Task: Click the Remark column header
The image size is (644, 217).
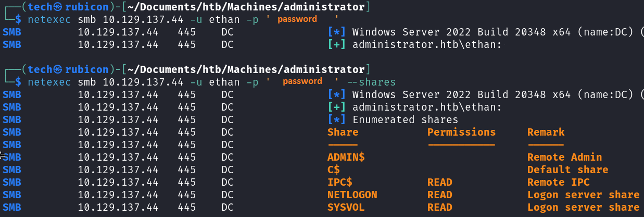Action: click(546, 132)
